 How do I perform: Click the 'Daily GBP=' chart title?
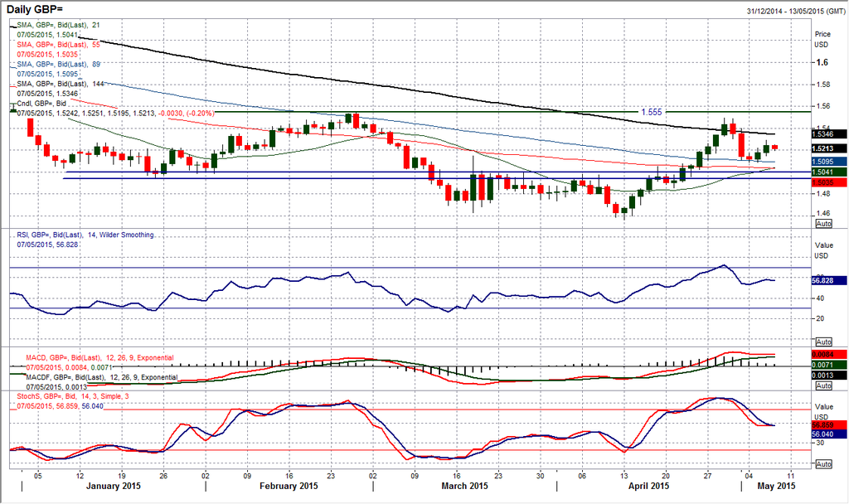click(x=34, y=8)
